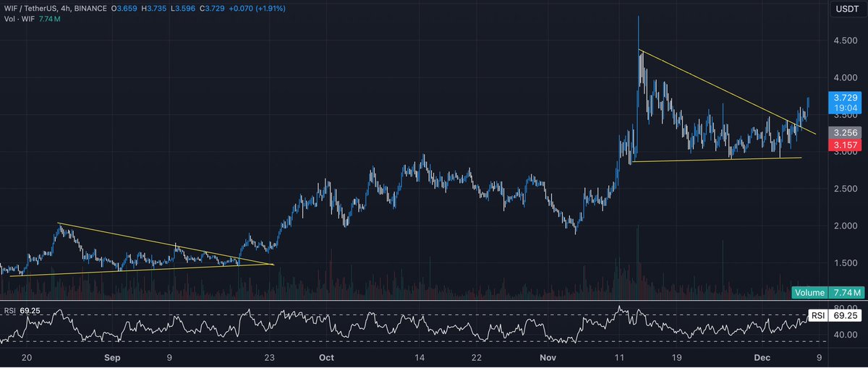Select flat yellow support line near 3.000
Image resolution: width=868 pixels, height=368 pixels.
click(716, 160)
